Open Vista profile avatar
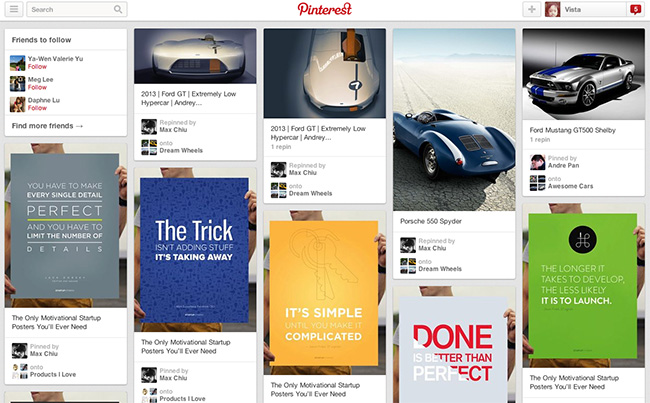The height and width of the screenshot is (403, 650). (x=553, y=9)
